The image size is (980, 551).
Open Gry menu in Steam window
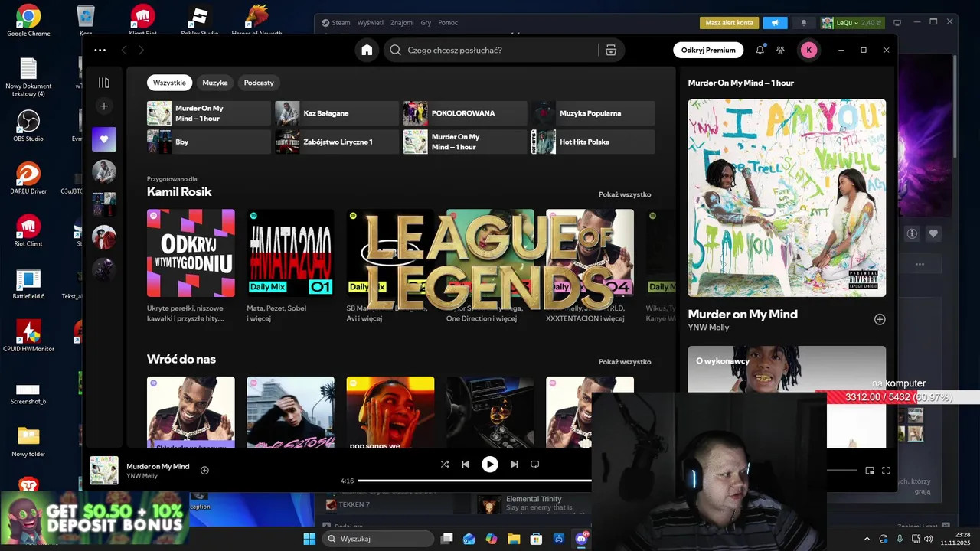click(x=426, y=23)
